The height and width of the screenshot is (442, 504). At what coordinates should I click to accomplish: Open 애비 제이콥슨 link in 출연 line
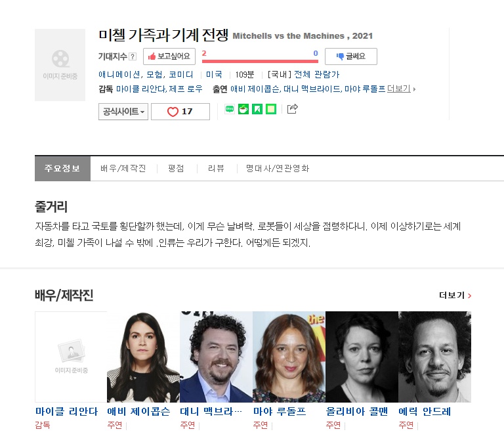(x=255, y=89)
